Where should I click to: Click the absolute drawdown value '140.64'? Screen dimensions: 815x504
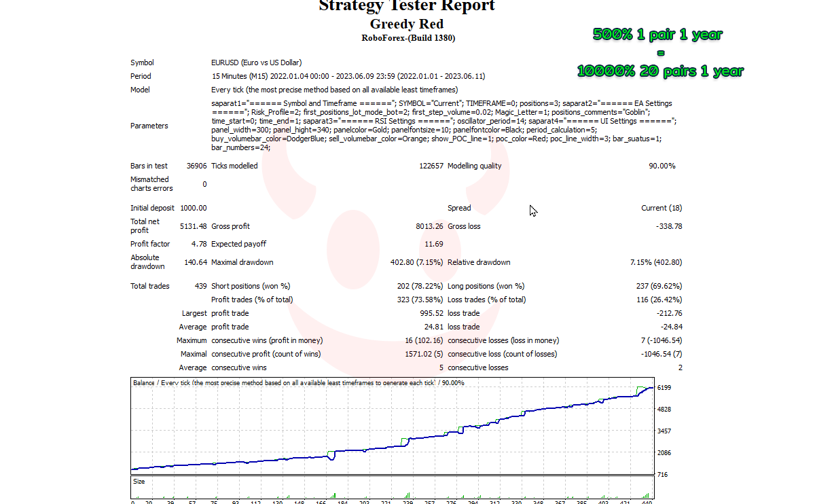[196, 262]
